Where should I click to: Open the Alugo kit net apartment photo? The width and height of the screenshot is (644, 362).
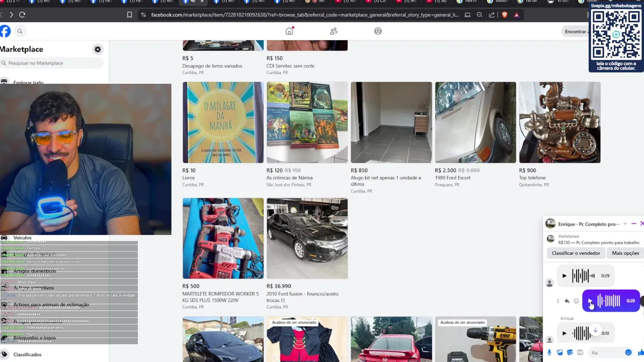(x=391, y=122)
